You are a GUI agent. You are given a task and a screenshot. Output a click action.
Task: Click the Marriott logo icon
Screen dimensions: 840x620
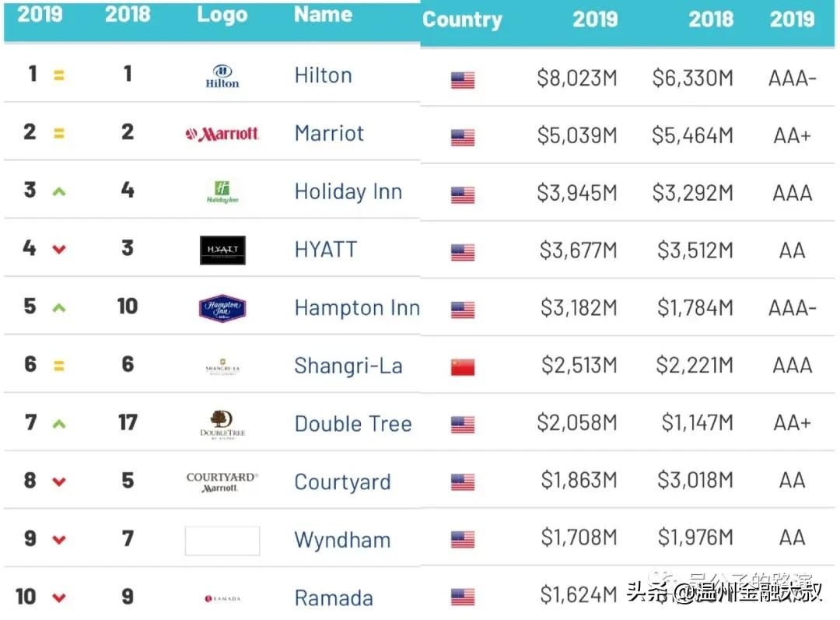tap(222, 134)
